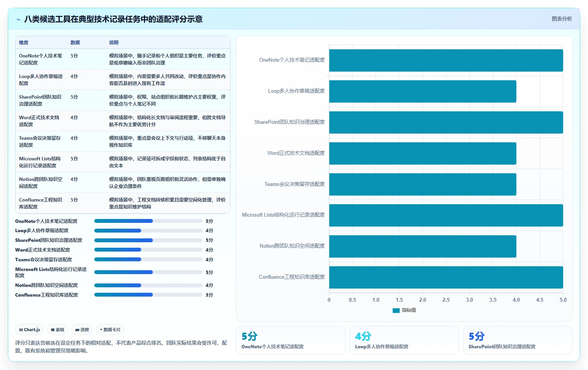Select table cell Notion跨团队知识空间适配度
The width and height of the screenshot is (588, 370).
[41, 183]
